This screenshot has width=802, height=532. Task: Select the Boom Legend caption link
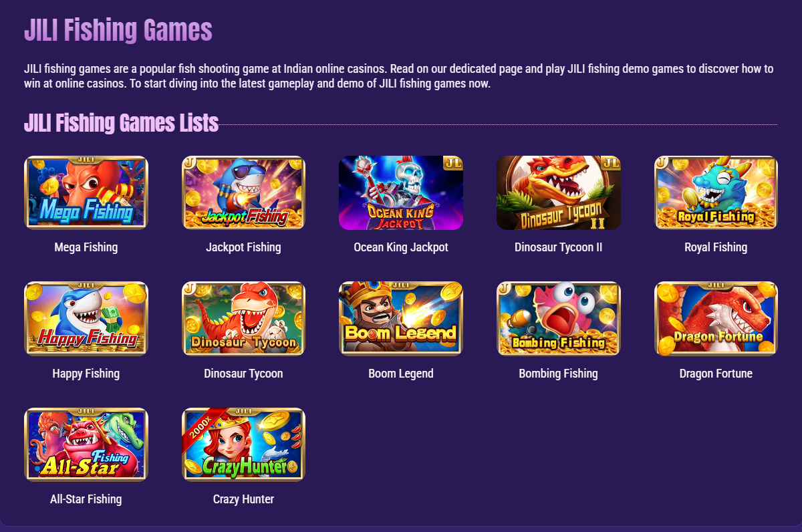pyautogui.click(x=401, y=374)
